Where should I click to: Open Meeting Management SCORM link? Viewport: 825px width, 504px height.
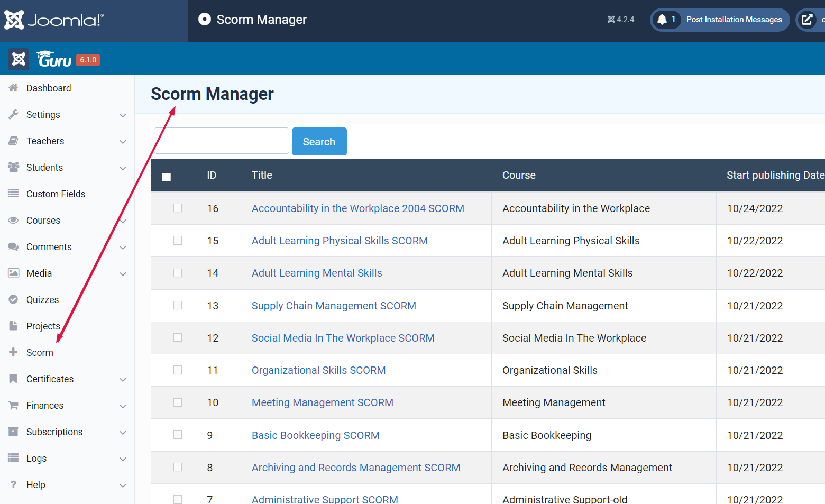(x=322, y=402)
